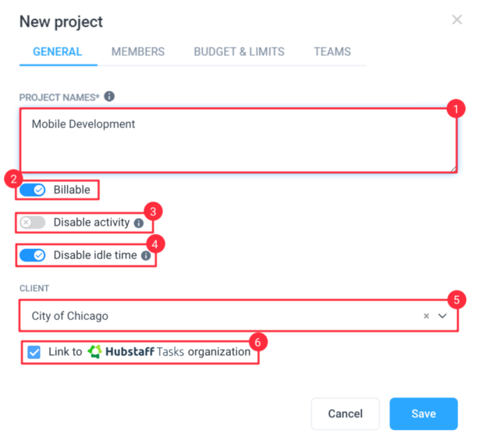Viewport: 479px width, 448px height.
Task: Clear the City of Chicago client selection
Action: (426, 315)
